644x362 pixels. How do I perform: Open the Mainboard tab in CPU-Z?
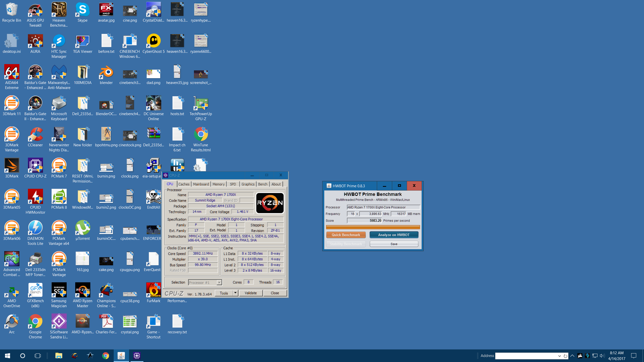click(x=201, y=184)
